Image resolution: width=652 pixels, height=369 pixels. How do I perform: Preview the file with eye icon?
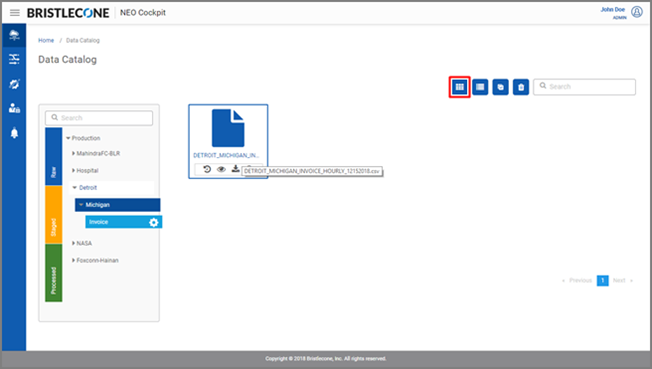tap(221, 169)
